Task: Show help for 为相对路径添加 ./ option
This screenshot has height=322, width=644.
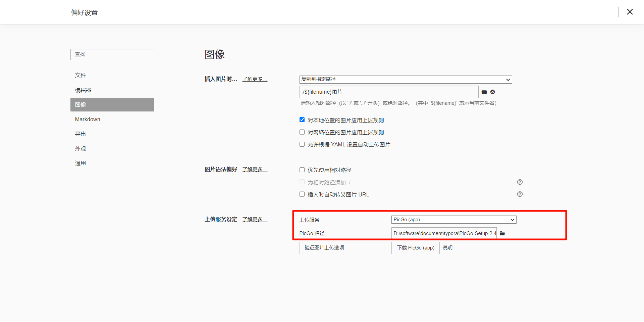Action: [x=520, y=182]
